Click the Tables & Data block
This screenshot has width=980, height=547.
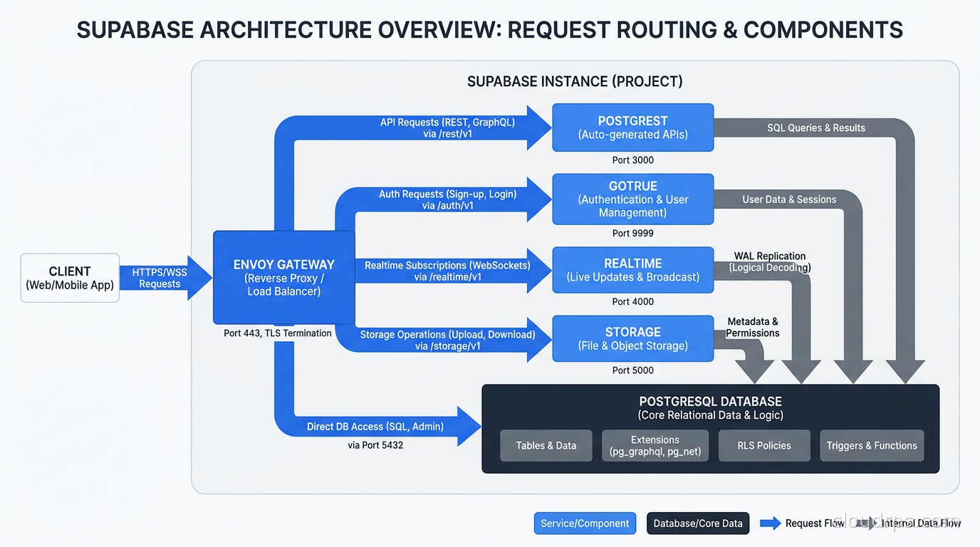pos(546,445)
